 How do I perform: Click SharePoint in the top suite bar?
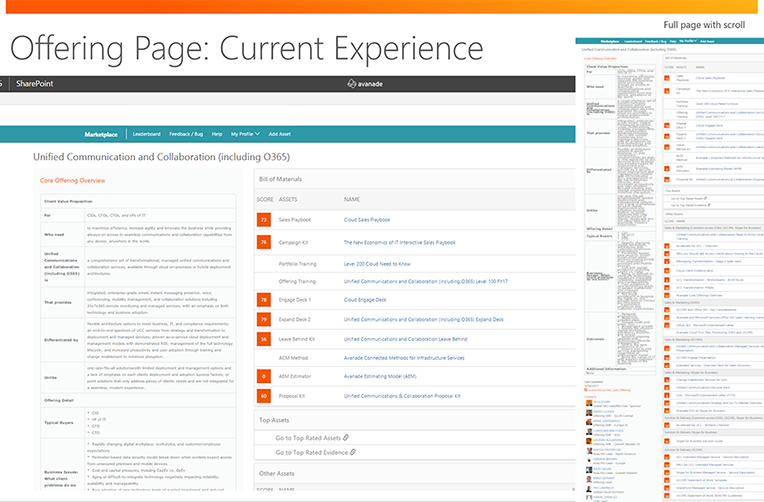point(34,83)
